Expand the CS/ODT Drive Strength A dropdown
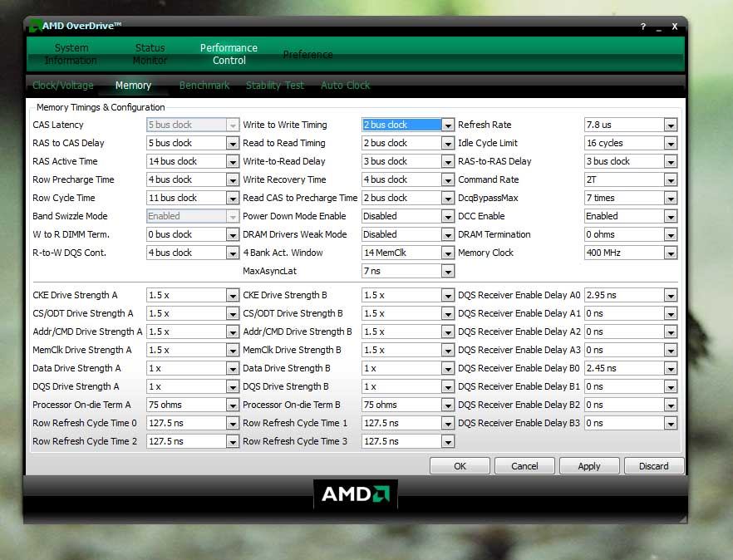Viewport: 733px width, 560px height. 233,313
